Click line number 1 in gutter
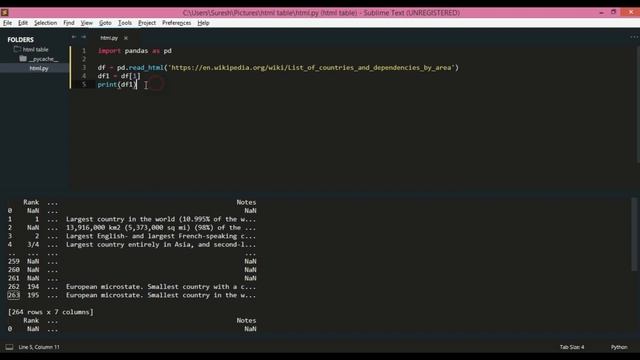Viewport: 640px width, 360px height. [84, 51]
